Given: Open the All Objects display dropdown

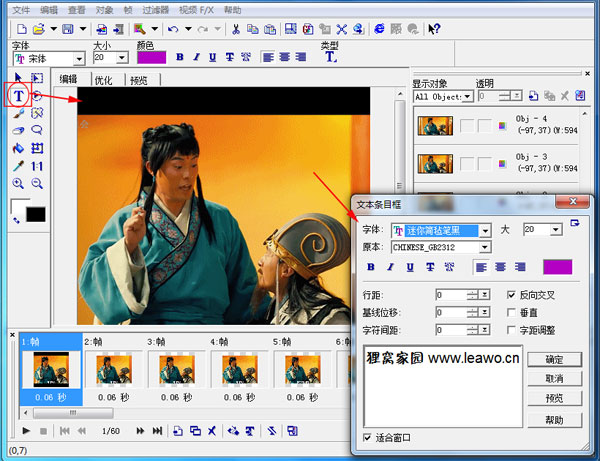Looking at the screenshot, I should pos(467,97).
